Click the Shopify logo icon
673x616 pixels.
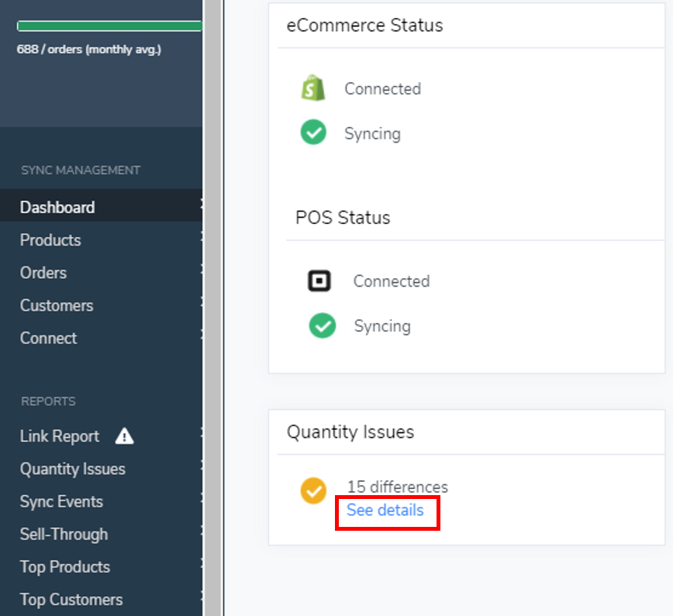[x=313, y=88]
